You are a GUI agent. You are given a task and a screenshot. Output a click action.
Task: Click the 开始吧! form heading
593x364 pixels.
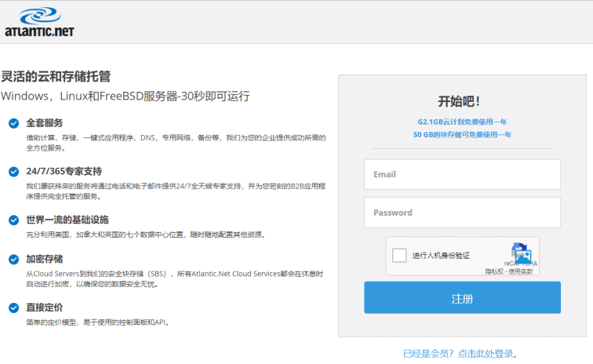click(x=459, y=101)
